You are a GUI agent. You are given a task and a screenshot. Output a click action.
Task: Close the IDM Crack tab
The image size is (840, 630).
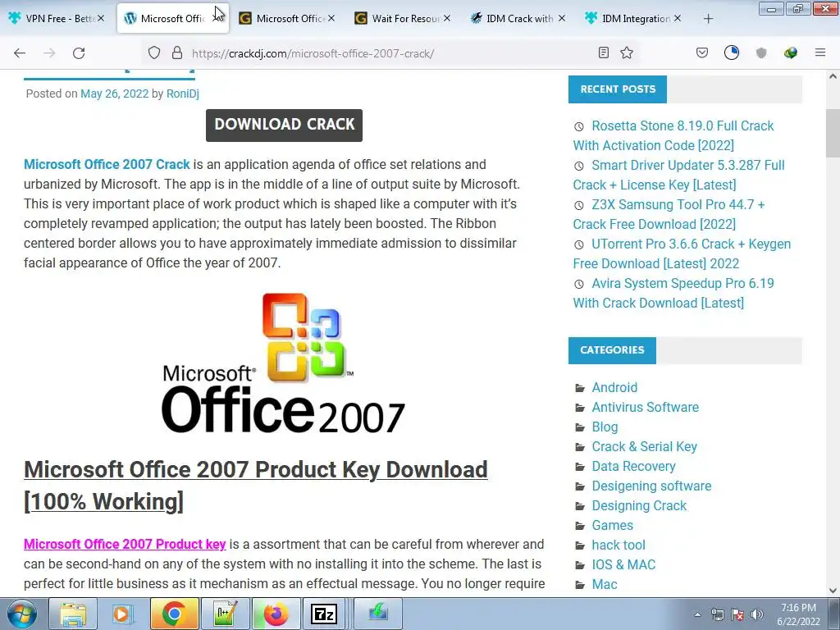coord(561,18)
